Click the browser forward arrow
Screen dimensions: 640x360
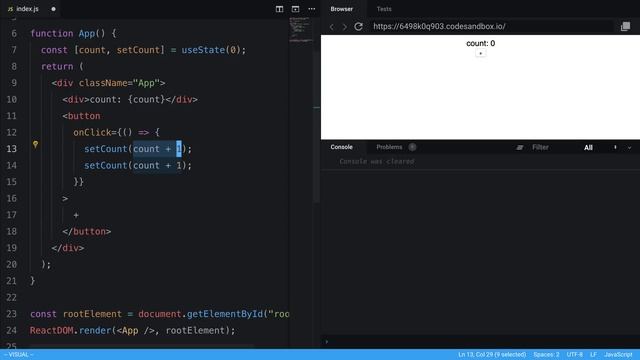pyautogui.click(x=345, y=27)
